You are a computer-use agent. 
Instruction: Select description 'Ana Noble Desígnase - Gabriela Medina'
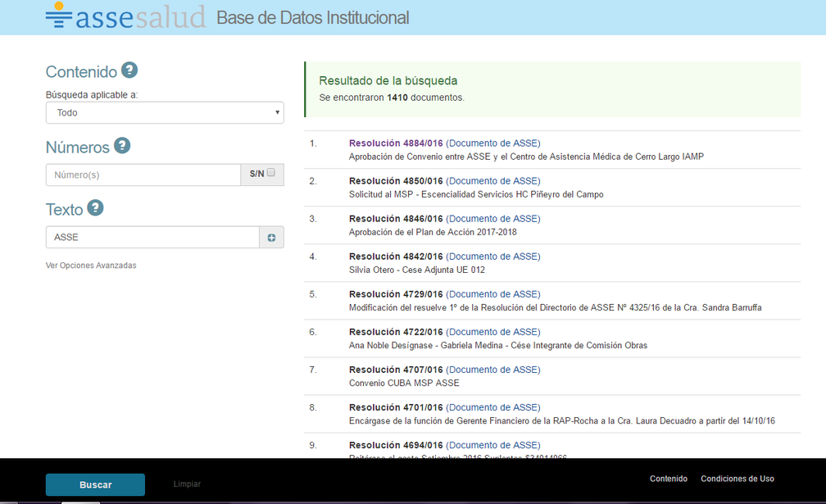click(498, 346)
